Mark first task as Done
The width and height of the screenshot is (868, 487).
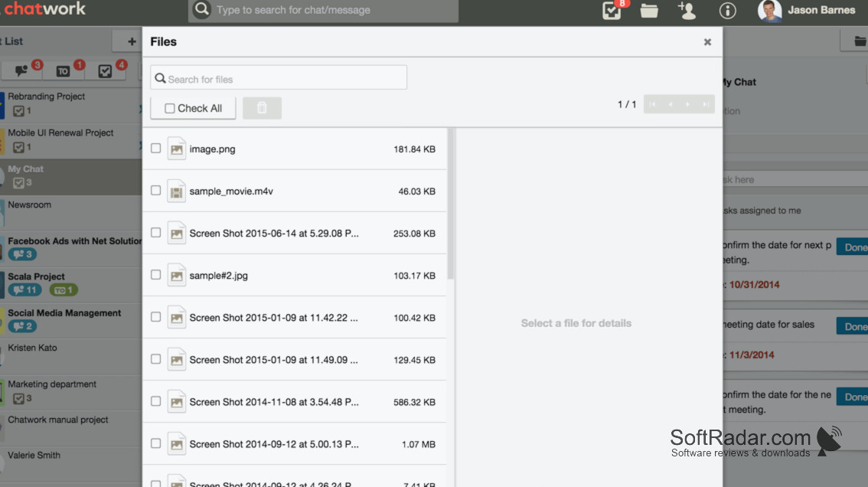coord(853,247)
